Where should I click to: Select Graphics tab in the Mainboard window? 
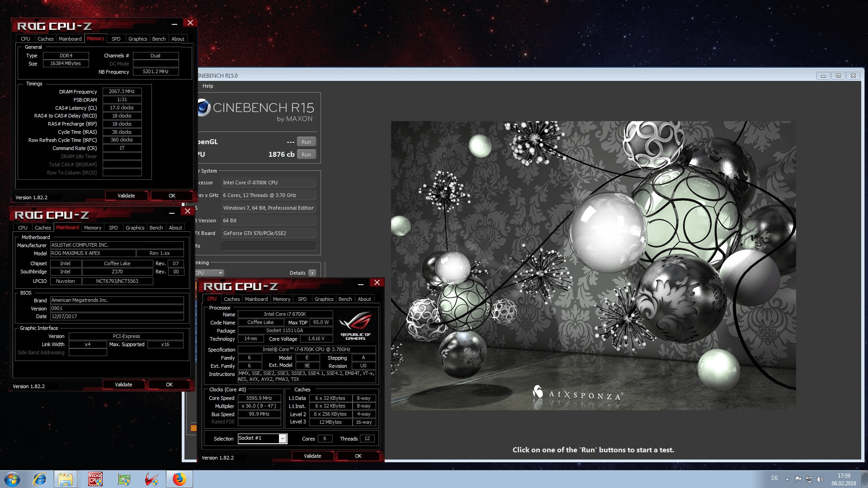coord(135,228)
